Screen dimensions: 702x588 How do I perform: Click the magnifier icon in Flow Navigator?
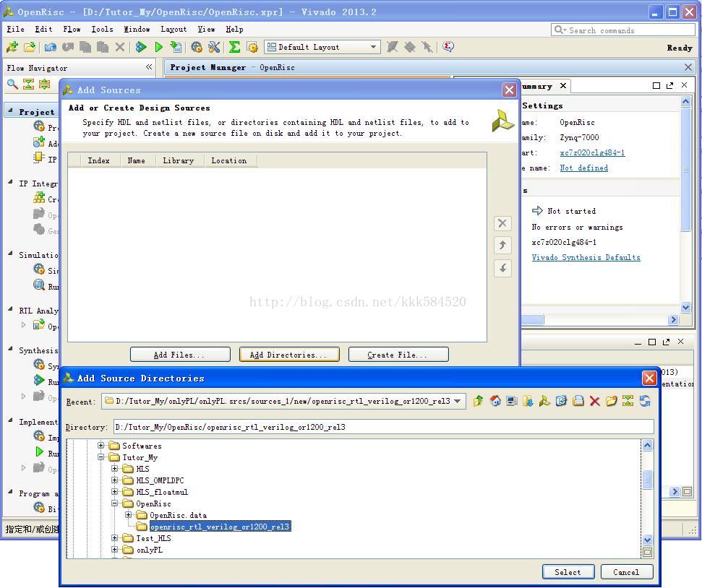click(x=12, y=84)
